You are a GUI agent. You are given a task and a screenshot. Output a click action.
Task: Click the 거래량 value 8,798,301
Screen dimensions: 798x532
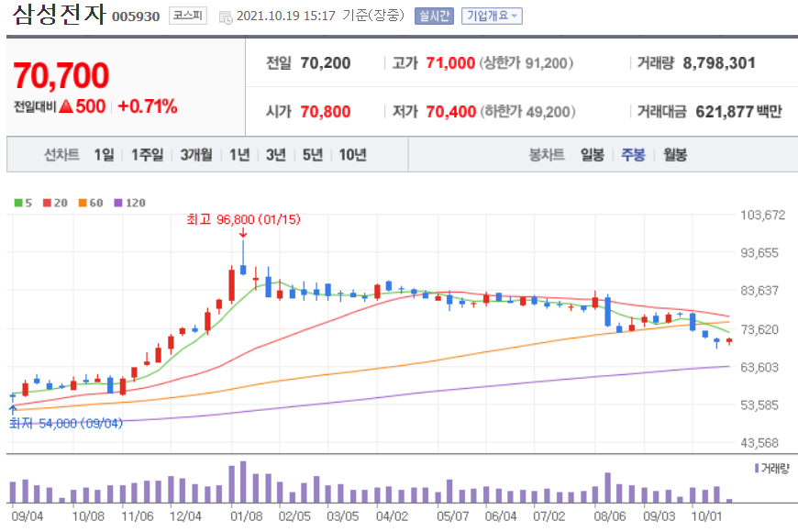pyautogui.click(x=718, y=63)
